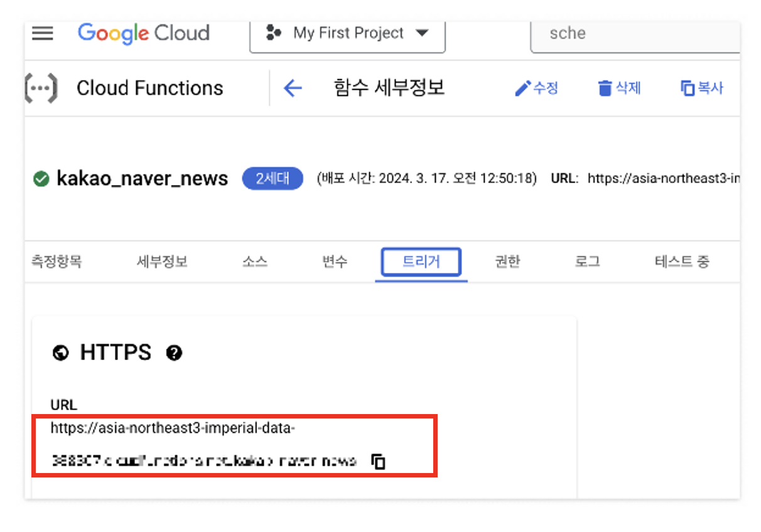This screenshot has width=761, height=532.
Task: Click the Google Cloud logo
Action: [x=144, y=33]
